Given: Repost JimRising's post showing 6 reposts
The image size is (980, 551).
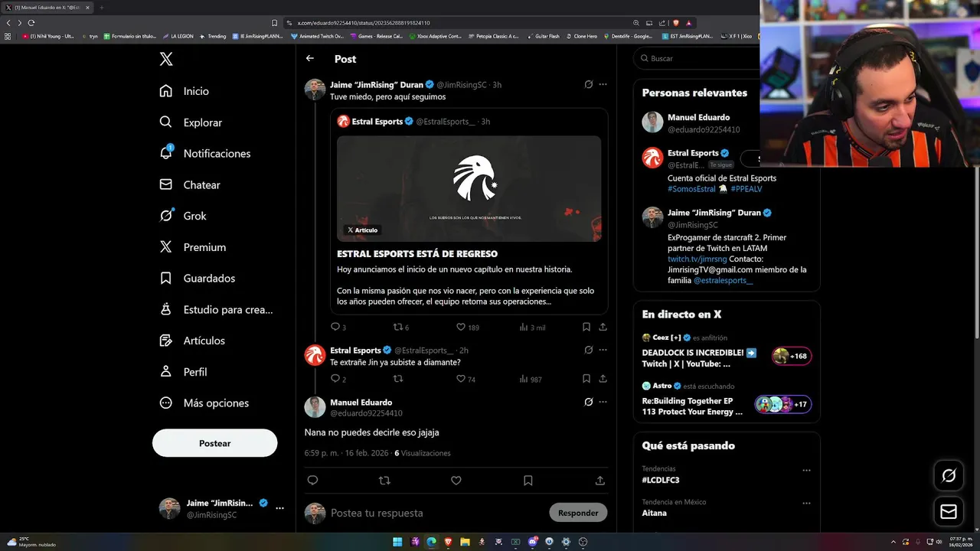Looking at the screenshot, I should tap(401, 327).
